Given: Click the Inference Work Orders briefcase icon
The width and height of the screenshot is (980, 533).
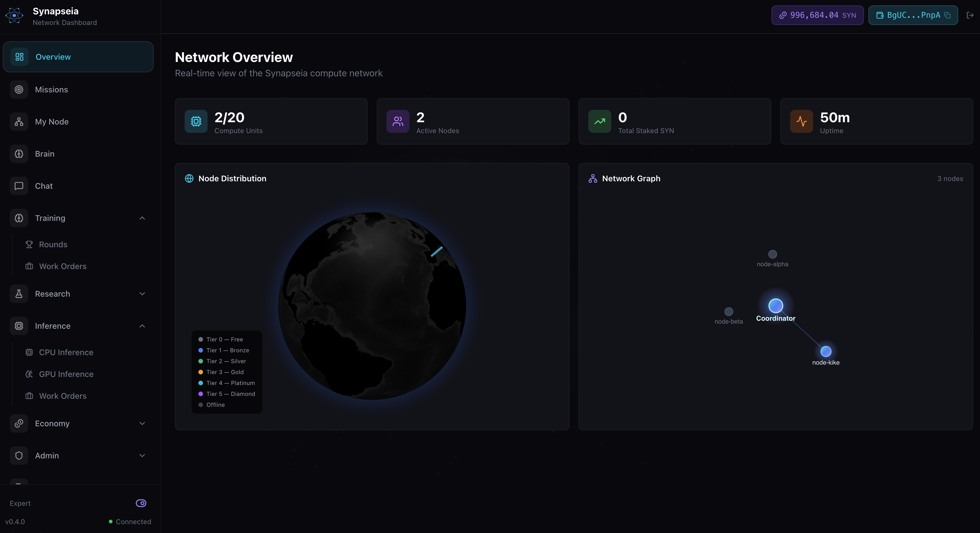Looking at the screenshot, I should pos(29,396).
